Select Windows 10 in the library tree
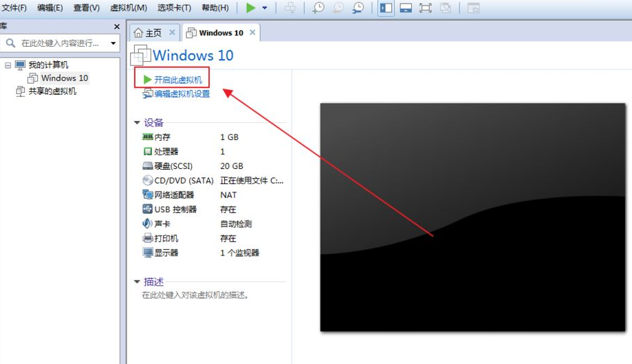The width and height of the screenshot is (632, 364). [64, 78]
